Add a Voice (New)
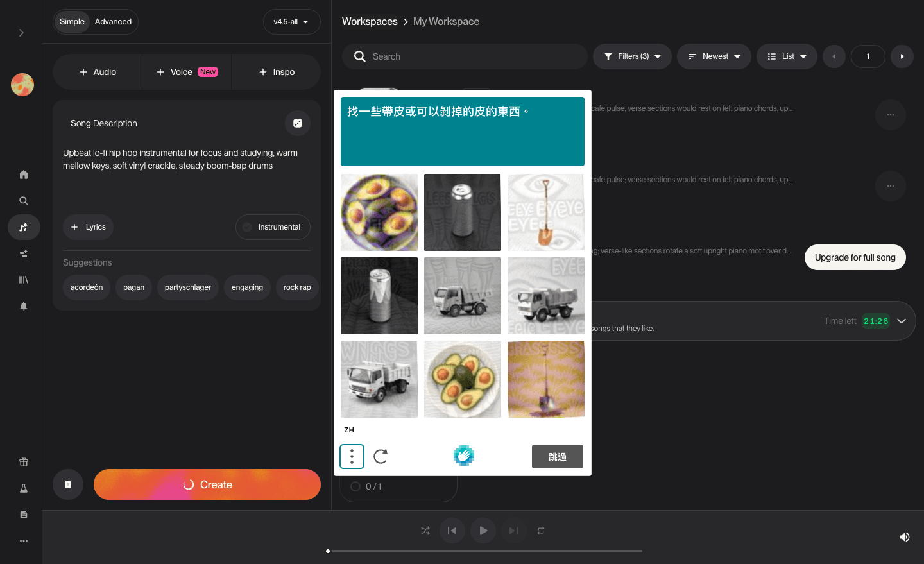The image size is (924, 564). 187,72
